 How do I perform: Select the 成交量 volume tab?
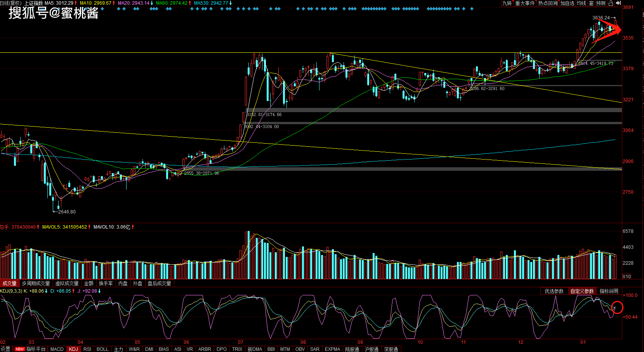click(x=9, y=283)
